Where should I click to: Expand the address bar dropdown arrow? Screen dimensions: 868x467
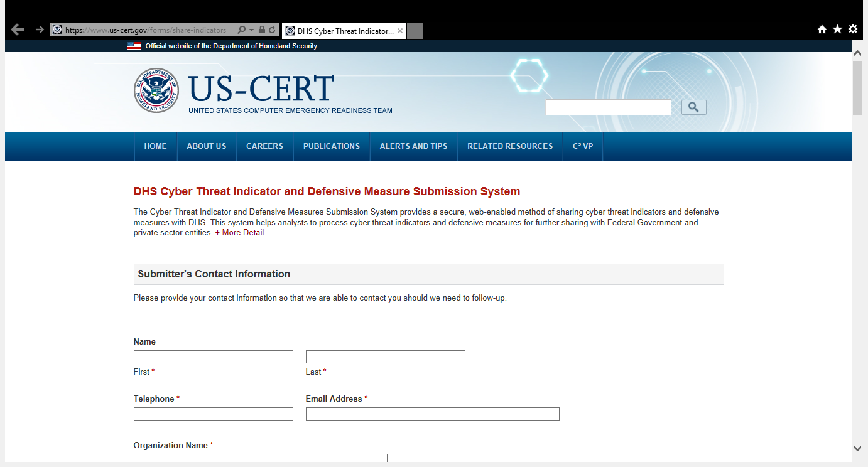[251, 30]
